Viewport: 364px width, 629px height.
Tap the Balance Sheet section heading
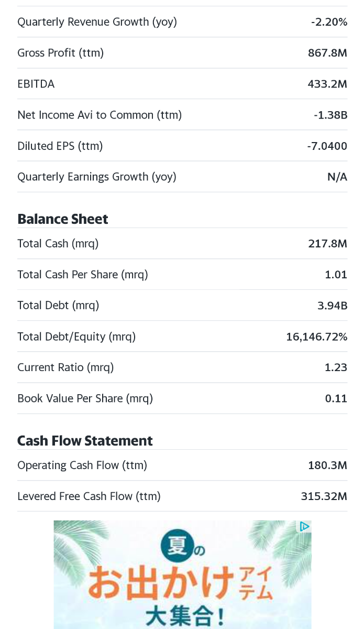[x=63, y=219]
